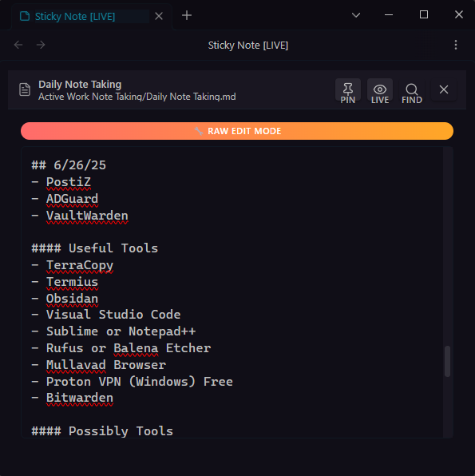Click the document icon beside Daily Note Taking
475x476 pixels.
[25, 89]
